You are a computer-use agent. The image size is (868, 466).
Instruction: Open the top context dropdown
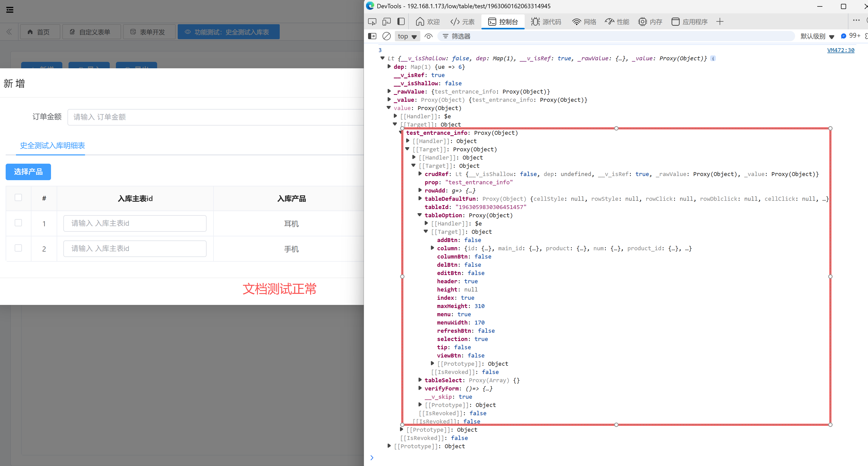(x=407, y=36)
